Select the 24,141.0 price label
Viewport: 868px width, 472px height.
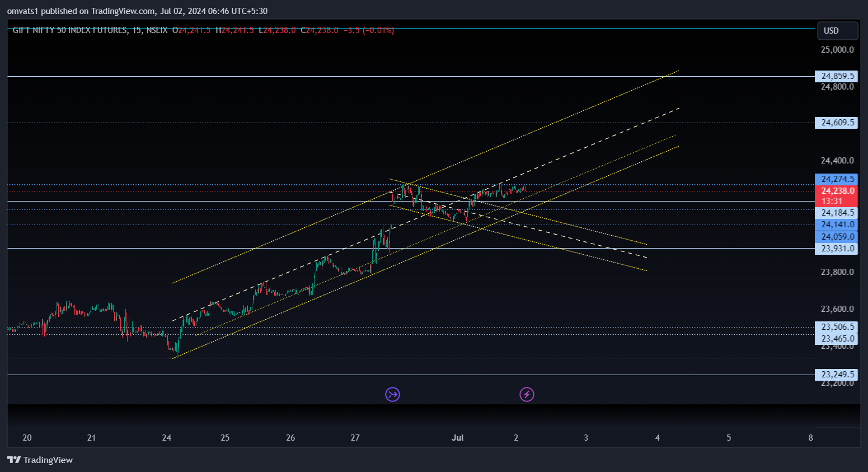(x=837, y=225)
